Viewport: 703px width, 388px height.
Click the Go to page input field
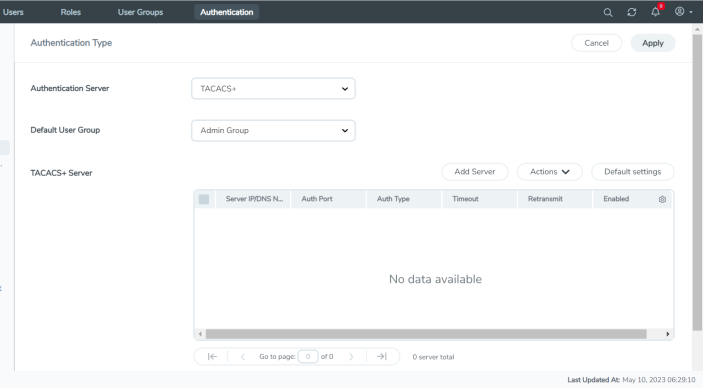click(x=308, y=357)
